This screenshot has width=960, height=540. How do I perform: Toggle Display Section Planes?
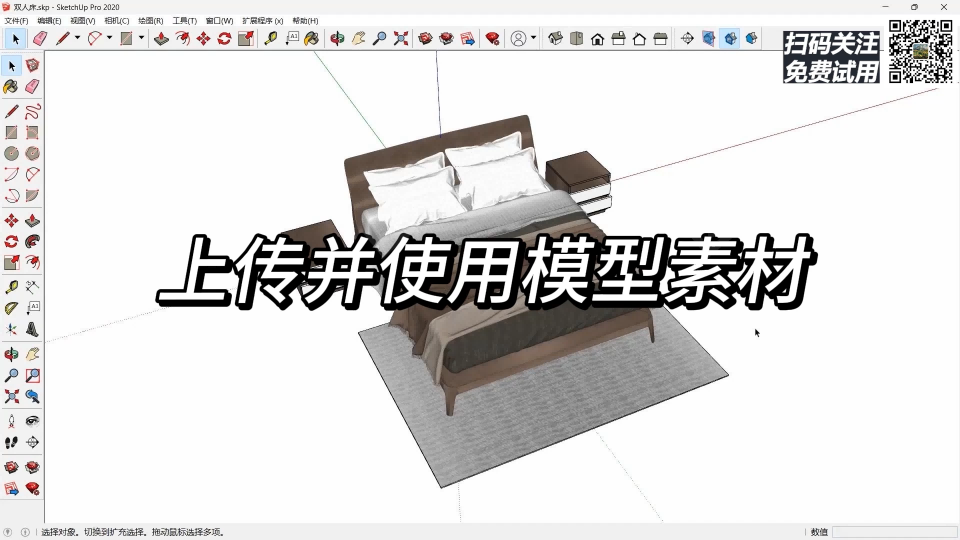[708, 39]
